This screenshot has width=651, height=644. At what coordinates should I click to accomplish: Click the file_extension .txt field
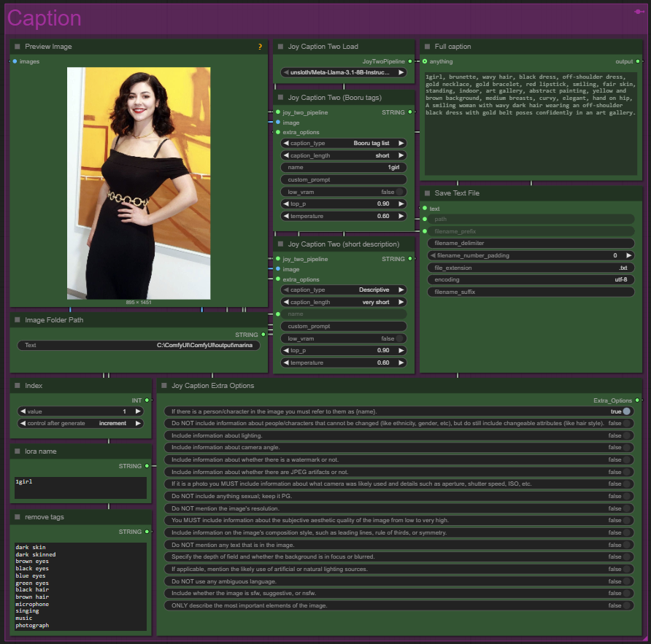pyautogui.click(x=531, y=268)
